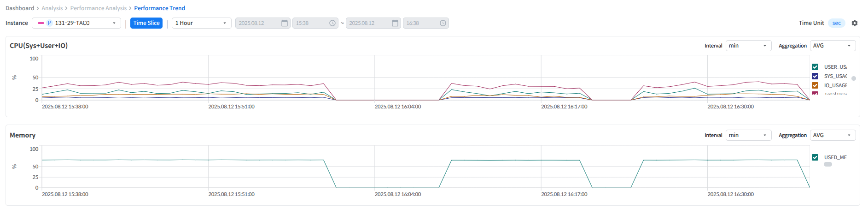Open the Memory chart Interval dropdown

(748, 135)
